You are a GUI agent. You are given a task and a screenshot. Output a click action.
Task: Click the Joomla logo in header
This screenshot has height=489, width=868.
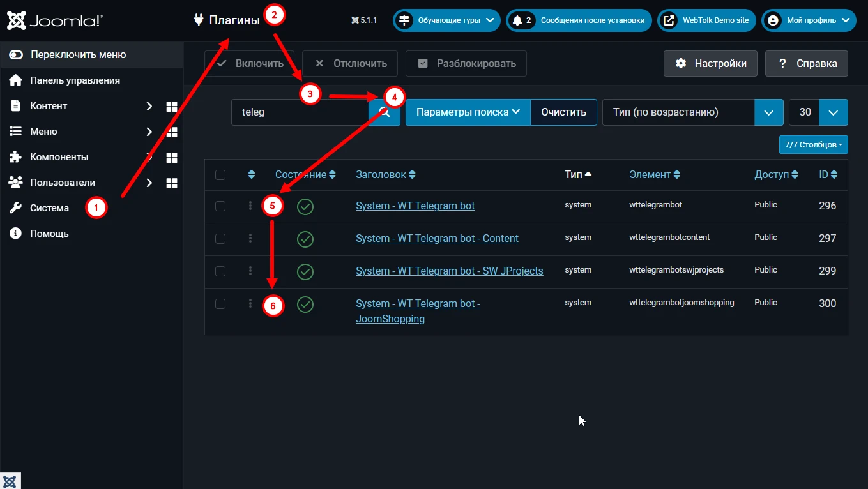pos(54,20)
